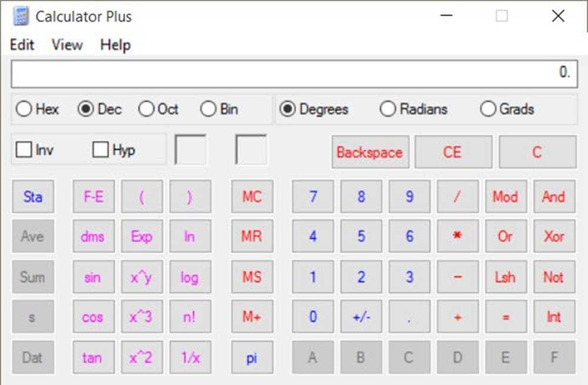Viewport: 588px width, 385px height.
Task: Click the digit 7 button
Action: [x=313, y=196]
